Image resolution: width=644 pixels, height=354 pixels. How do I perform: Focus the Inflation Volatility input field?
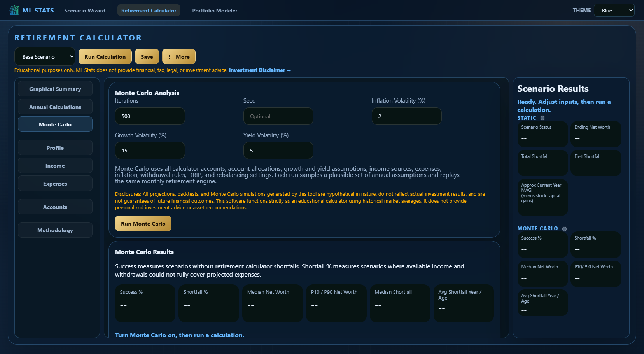pyautogui.click(x=406, y=116)
